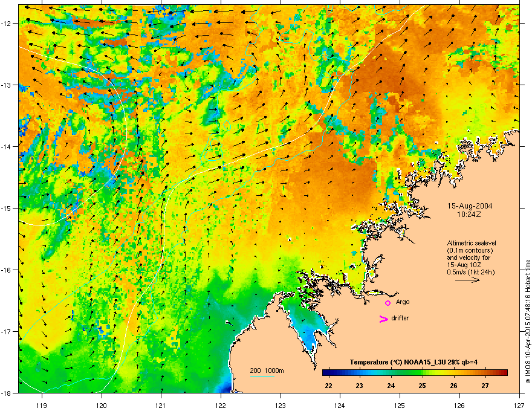
Task: Click the 119 longitude axis label
Action: [42, 405]
